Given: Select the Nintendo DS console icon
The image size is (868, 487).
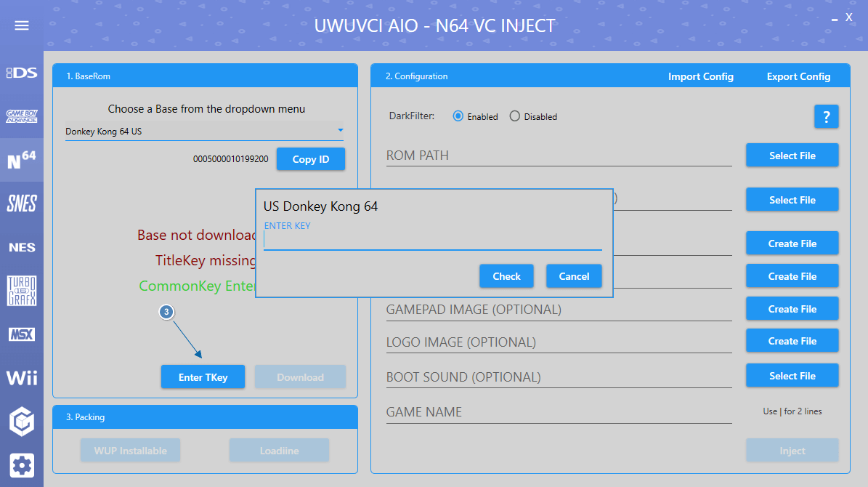Looking at the screenshot, I should (22, 73).
